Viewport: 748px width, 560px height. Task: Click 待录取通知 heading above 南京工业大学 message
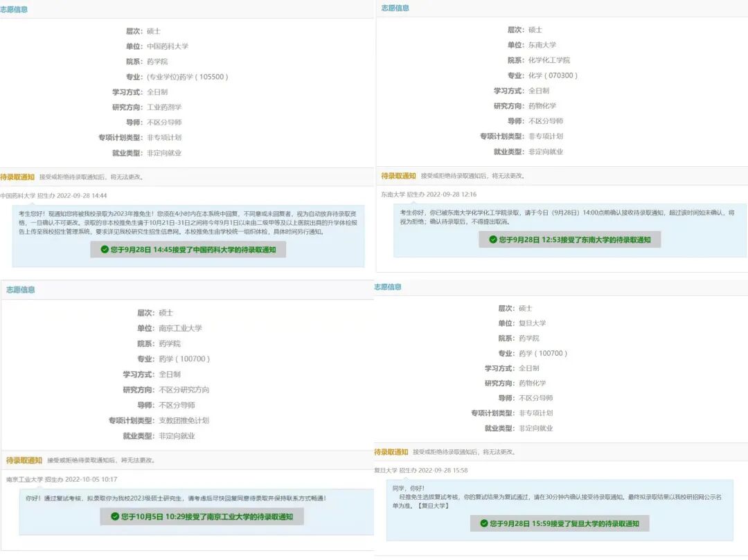(x=24, y=460)
